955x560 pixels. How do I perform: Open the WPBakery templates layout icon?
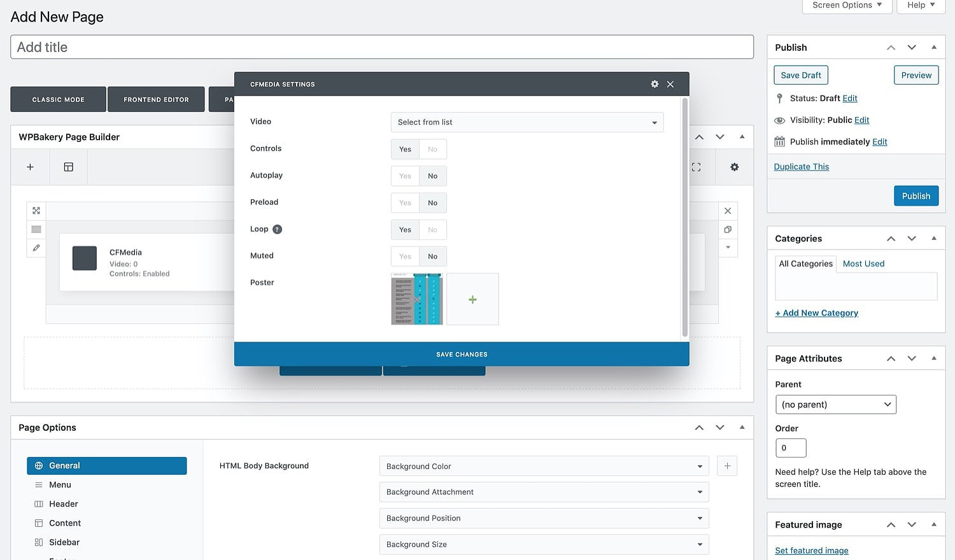coord(69,167)
